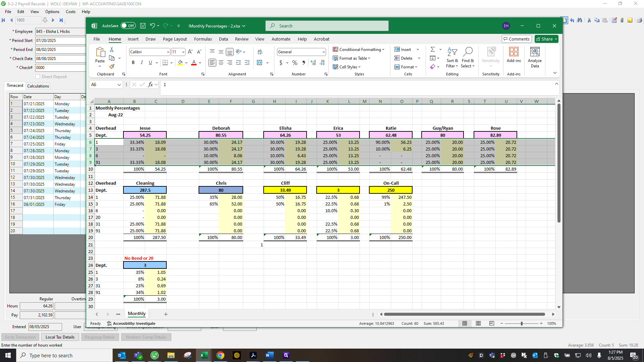The height and width of the screenshot is (362, 644).
Task: Click the Comma Style icon
Action: pyautogui.click(x=304, y=63)
